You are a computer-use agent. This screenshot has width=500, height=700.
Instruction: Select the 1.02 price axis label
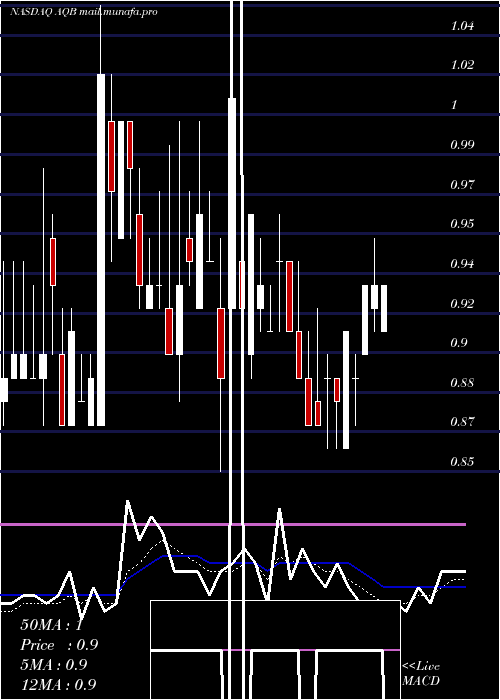click(x=462, y=65)
